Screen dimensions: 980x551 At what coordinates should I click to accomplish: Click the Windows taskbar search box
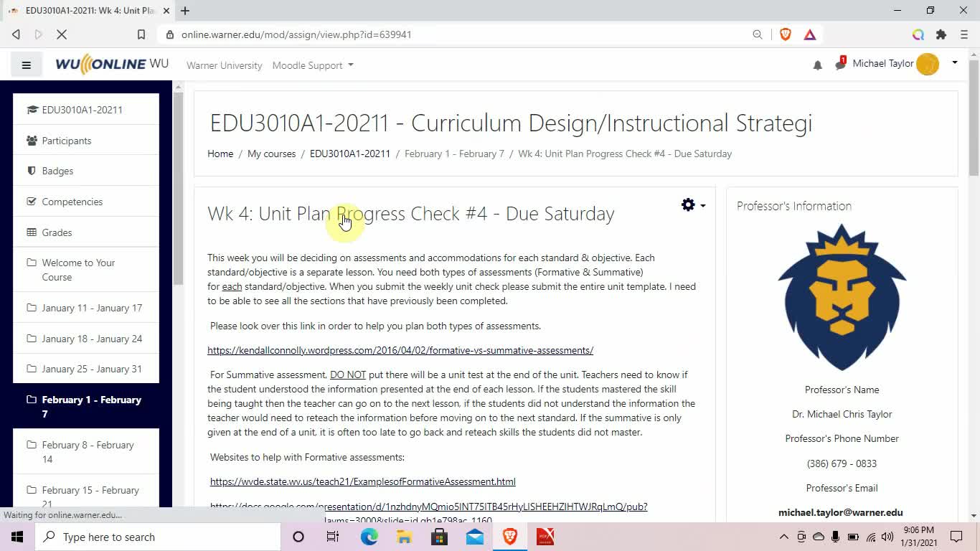[157, 537]
